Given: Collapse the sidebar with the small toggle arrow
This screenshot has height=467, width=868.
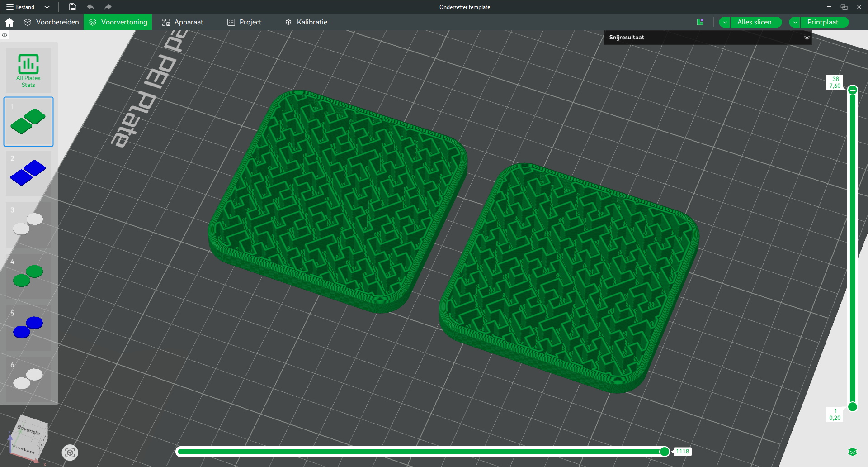Looking at the screenshot, I should [5, 35].
